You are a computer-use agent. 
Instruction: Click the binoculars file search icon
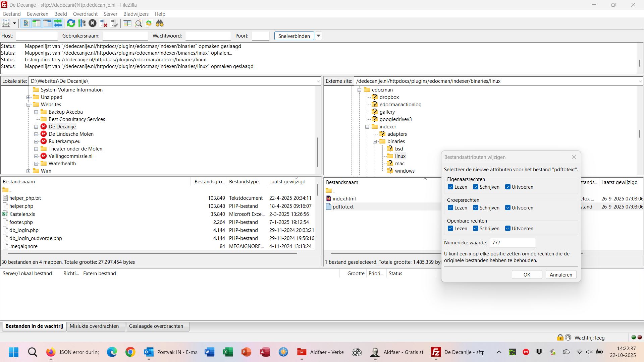click(x=160, y=23)
